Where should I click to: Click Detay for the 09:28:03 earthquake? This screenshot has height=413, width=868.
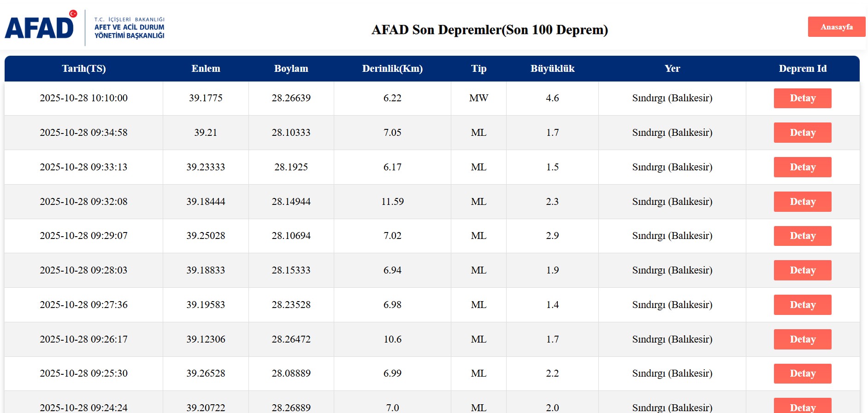pyautogui.click(x=802, y=270)
